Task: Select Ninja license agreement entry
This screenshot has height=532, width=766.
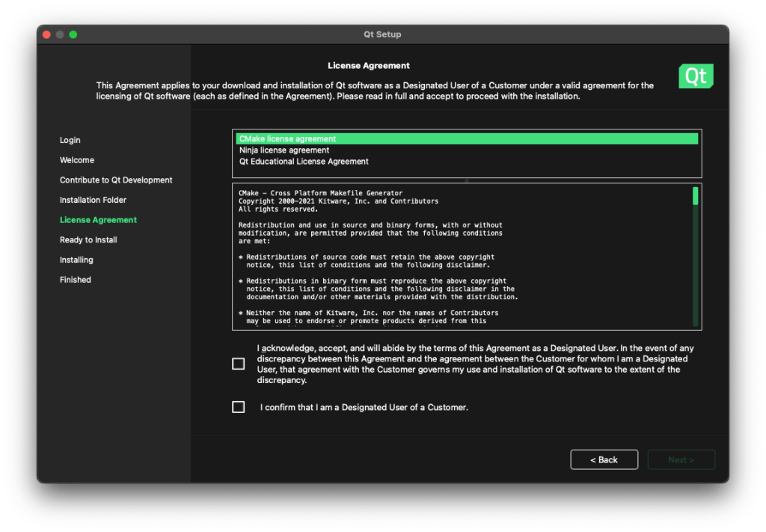Action: point(284,150)
